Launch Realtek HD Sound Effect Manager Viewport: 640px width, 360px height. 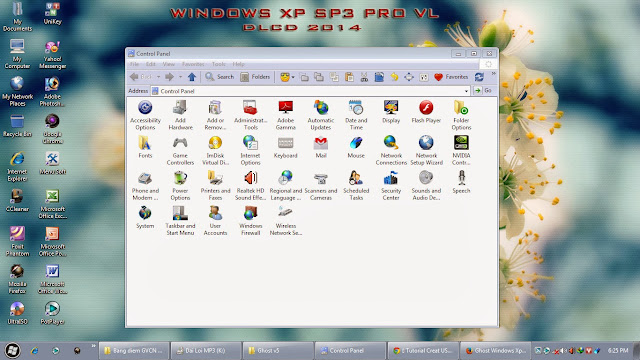[x=250, y=185]
